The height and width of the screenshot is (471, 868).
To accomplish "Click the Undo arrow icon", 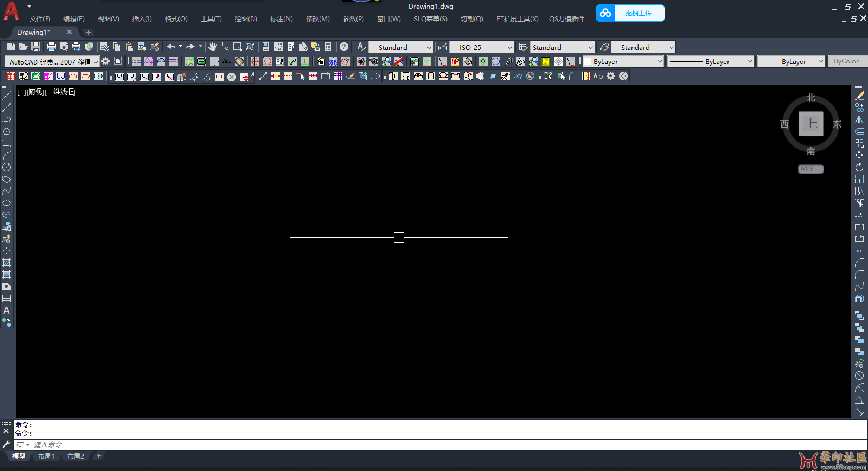I will click(x=171, y=47).
